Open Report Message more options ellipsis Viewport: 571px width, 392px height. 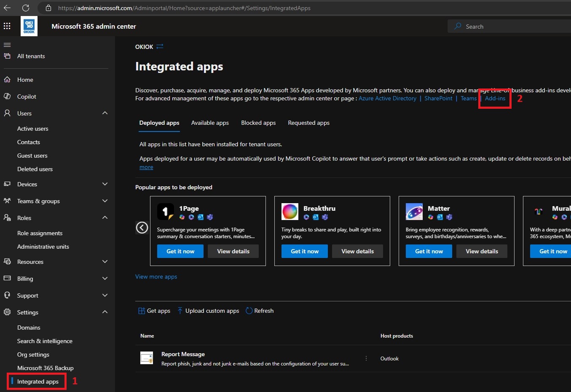coord(366,358)
